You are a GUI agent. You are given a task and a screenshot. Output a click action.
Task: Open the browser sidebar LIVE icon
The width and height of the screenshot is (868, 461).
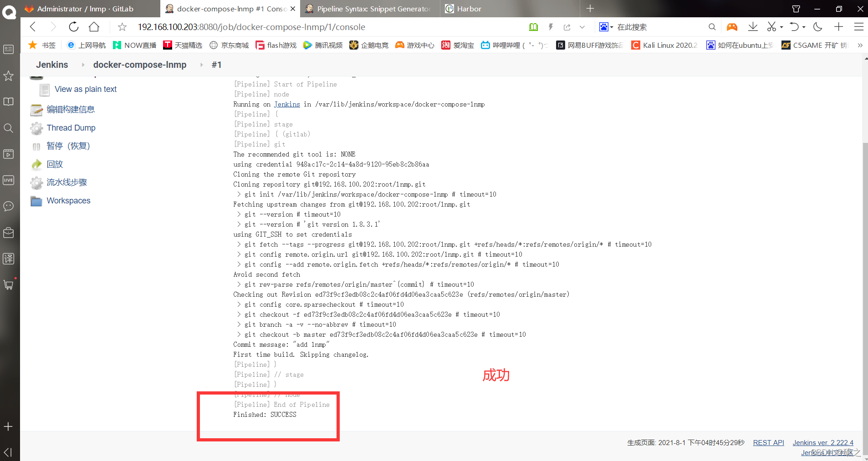point(8,180)
